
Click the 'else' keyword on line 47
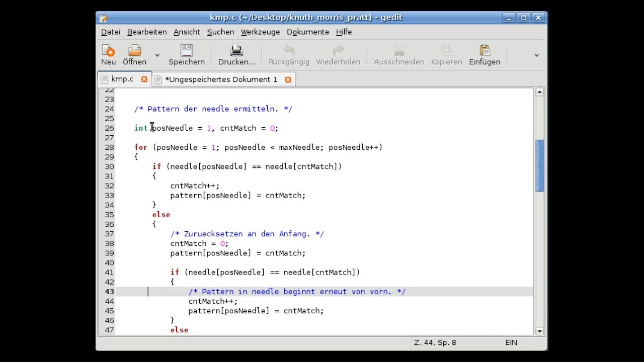pyautogui.click(x=179, y=330)
